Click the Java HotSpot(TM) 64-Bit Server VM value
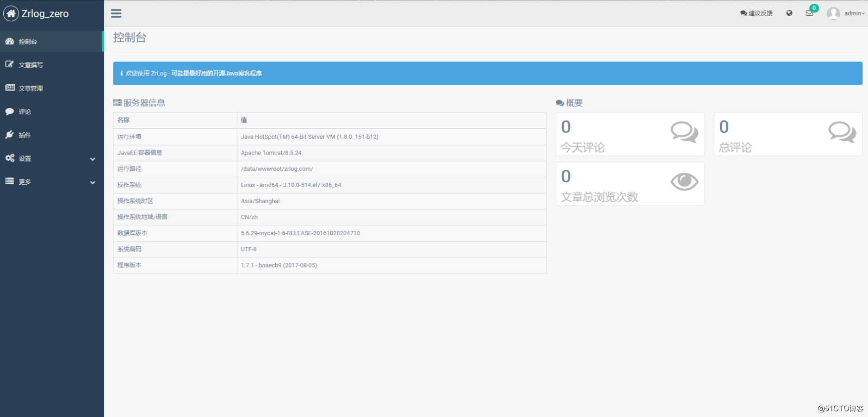This screenshot has height=417, width=868. click(310, 137)
